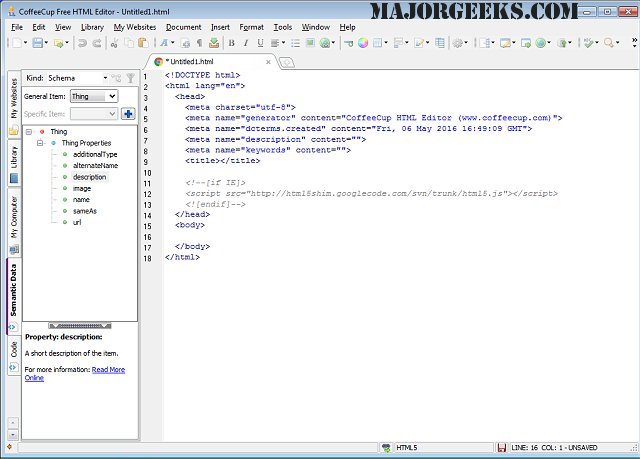Click the bulleted list icon

[x=296, y=43]
